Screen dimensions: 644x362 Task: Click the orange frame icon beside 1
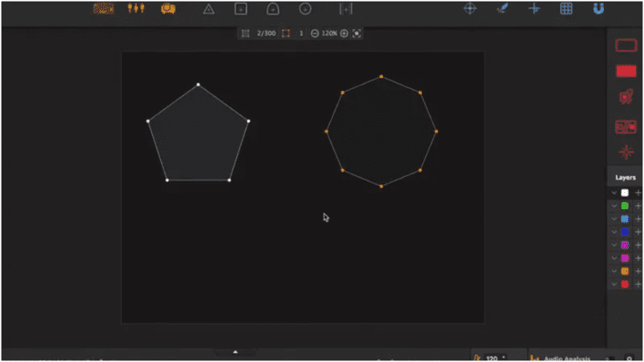pyautogui.click(x=286, y=33)
